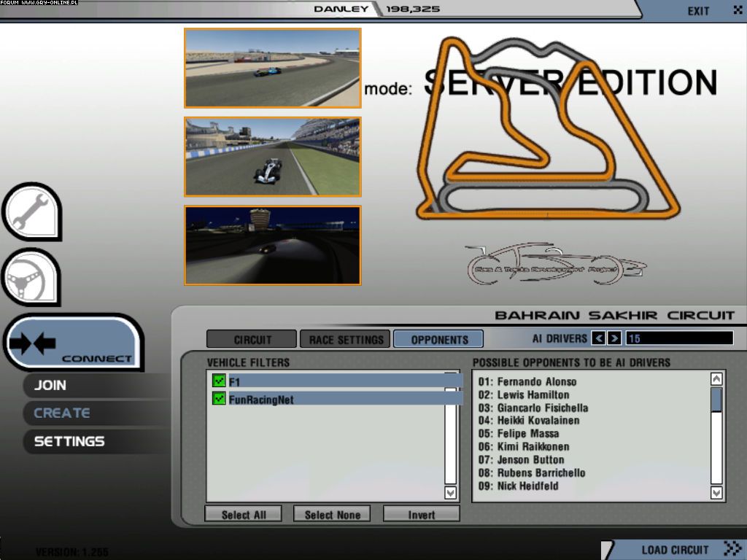Click the Select None button
Image resolution: width=747 pixels, height=560 pixels.
click(x=332, y=514)
